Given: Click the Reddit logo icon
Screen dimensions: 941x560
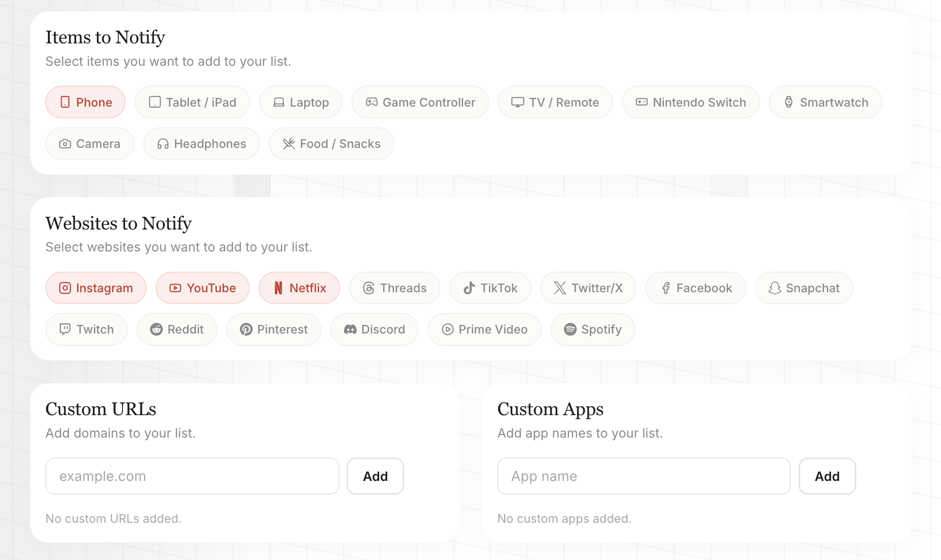Looking at the screenshot, I should click(156, 329).
